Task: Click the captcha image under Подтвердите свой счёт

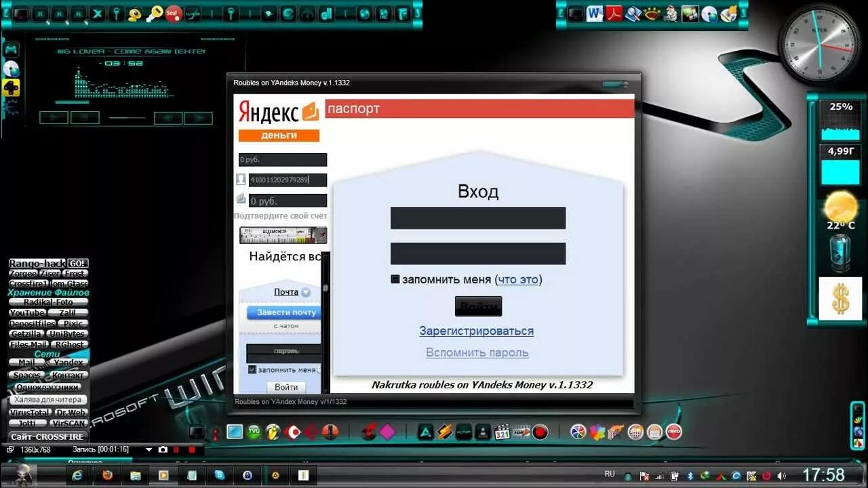Action: 283,235
